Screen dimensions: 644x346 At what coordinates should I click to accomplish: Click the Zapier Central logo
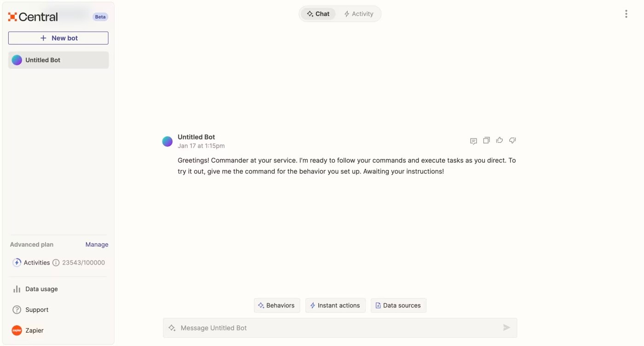(x=33, y=17)
